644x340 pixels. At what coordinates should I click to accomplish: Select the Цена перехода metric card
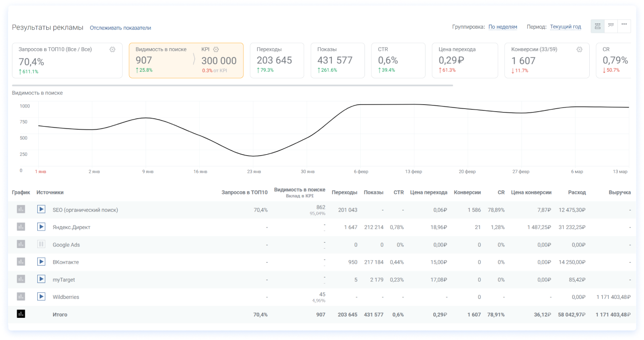pos(465,60)
